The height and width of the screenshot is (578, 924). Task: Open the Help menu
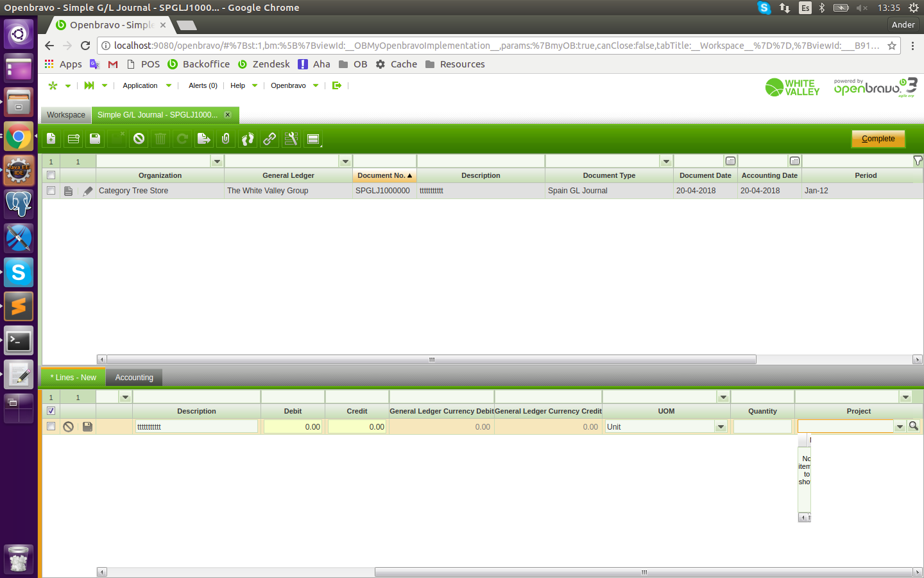click(x=237, y=85)
